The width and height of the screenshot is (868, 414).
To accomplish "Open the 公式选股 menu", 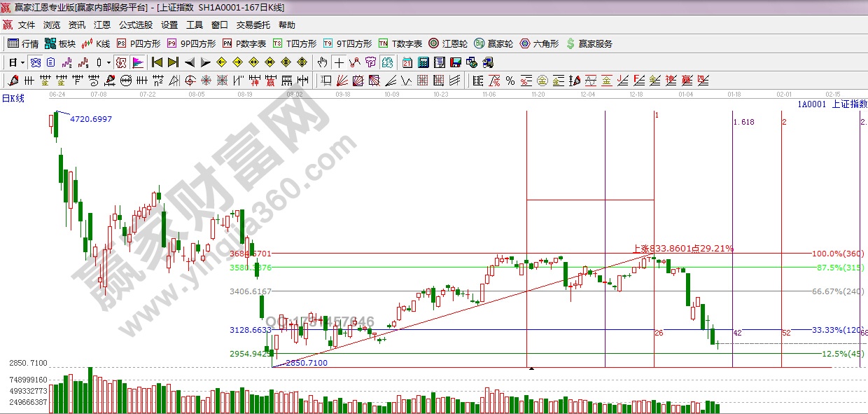I will click(x=135, y=25).
